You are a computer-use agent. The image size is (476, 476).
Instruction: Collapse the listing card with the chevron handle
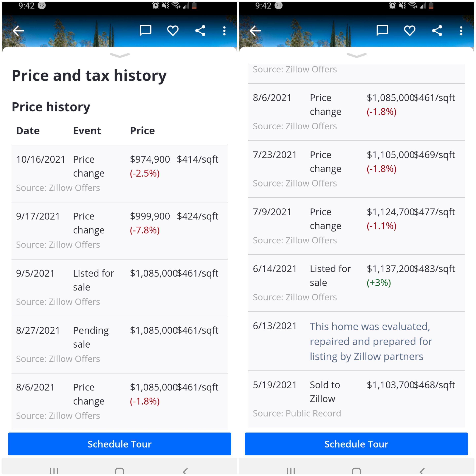120,55
